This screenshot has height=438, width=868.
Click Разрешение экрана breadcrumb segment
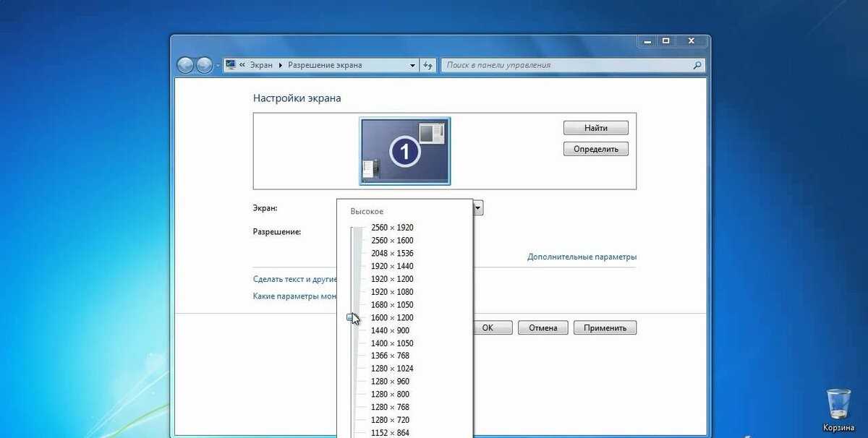point(325,65)
